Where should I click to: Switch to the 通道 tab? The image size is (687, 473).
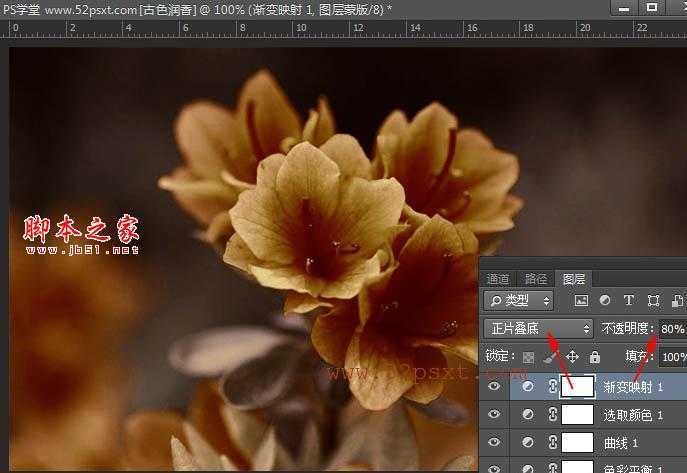coord(498,279)
